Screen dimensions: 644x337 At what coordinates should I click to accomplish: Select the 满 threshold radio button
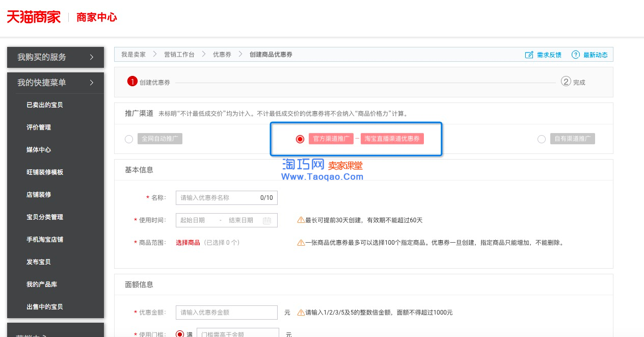tap(180, 334)
